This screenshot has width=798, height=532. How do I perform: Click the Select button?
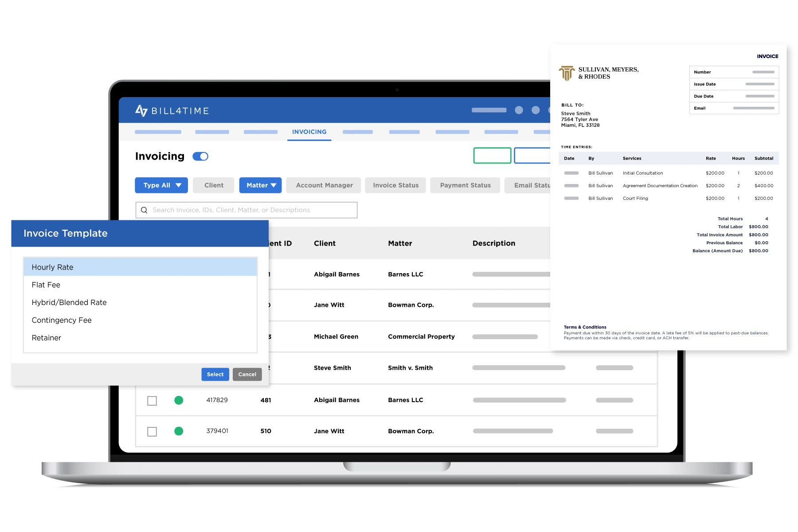pos(215,375)
